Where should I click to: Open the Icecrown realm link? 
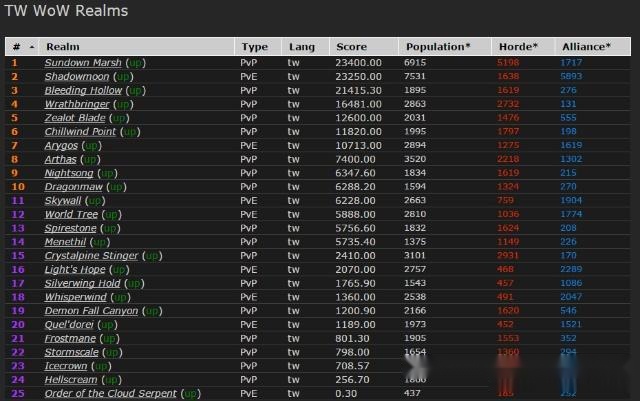pos(66,366)
